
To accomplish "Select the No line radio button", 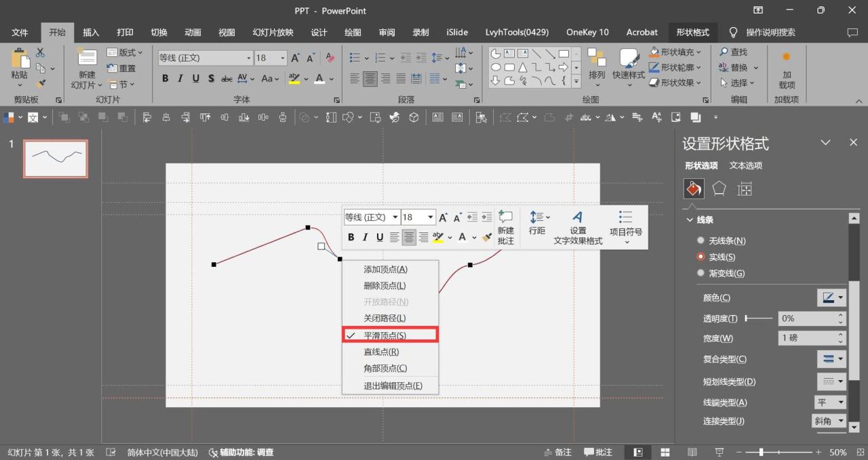I will (x=701, y=241).
